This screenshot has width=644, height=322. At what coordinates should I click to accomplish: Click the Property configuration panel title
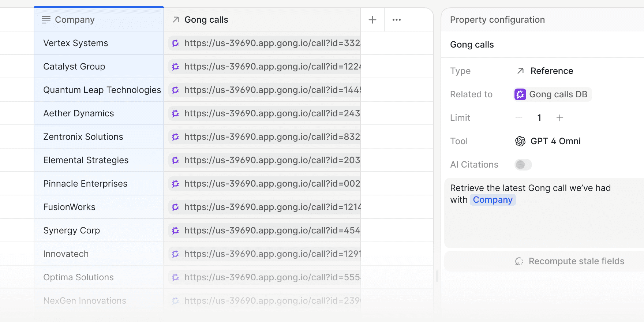point(497,20)
